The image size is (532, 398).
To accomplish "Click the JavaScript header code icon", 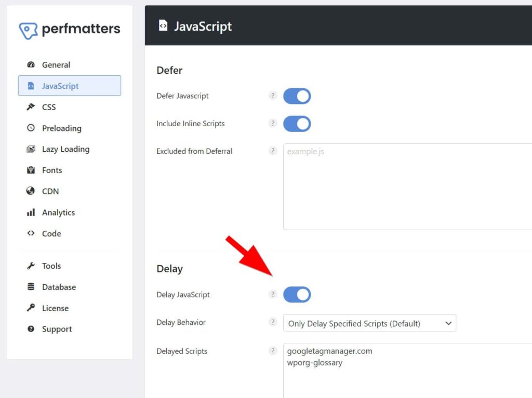I will [163, 26].
